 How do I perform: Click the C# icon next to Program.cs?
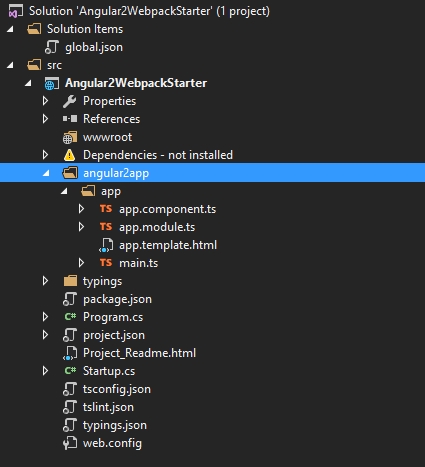click(x=70, y=317)
